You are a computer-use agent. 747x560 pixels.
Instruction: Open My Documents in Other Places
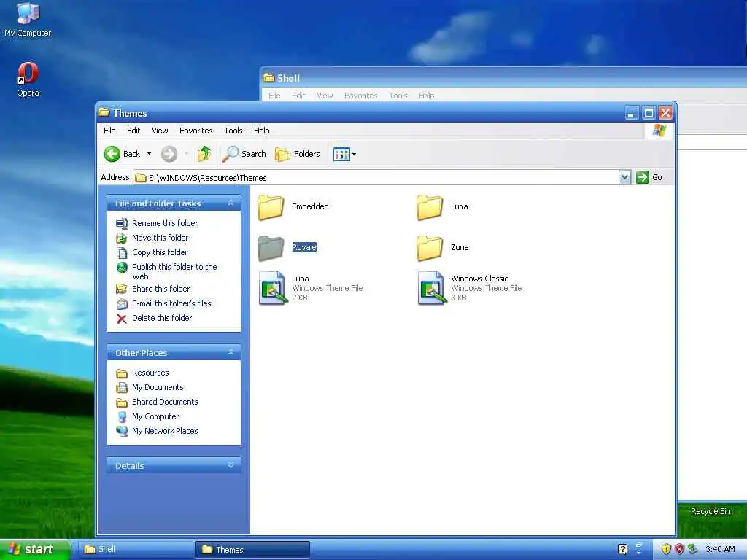158,387
